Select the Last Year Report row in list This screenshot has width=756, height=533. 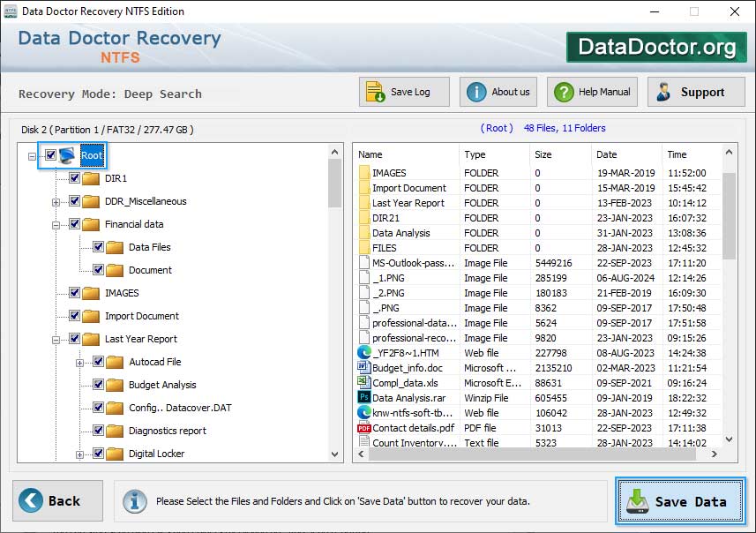point(538,203)
